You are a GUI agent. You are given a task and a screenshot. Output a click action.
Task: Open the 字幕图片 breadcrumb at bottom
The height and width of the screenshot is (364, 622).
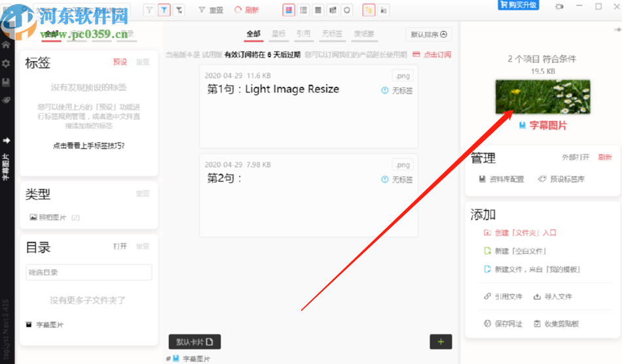tap(192, 359)
